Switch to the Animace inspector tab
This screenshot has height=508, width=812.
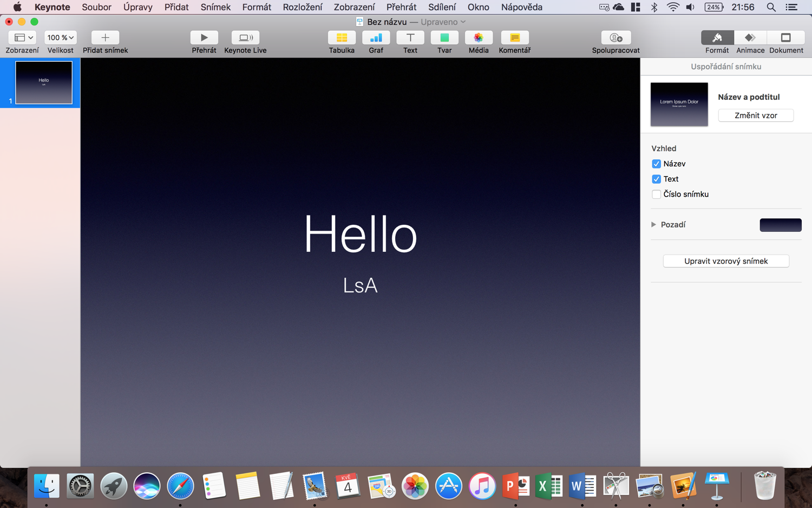[750, 38]
